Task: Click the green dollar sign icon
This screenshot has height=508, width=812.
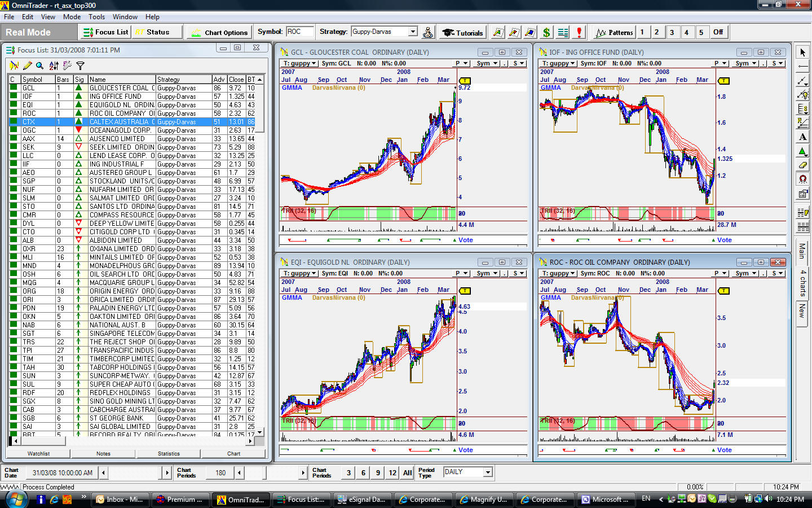Action: (546, 32)
